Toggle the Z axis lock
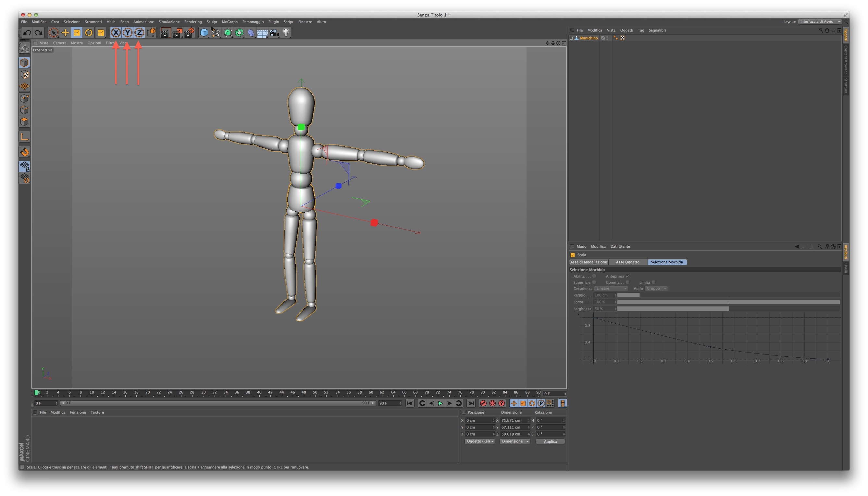Viewport: 868px width, 496px height. click(139, 33)
